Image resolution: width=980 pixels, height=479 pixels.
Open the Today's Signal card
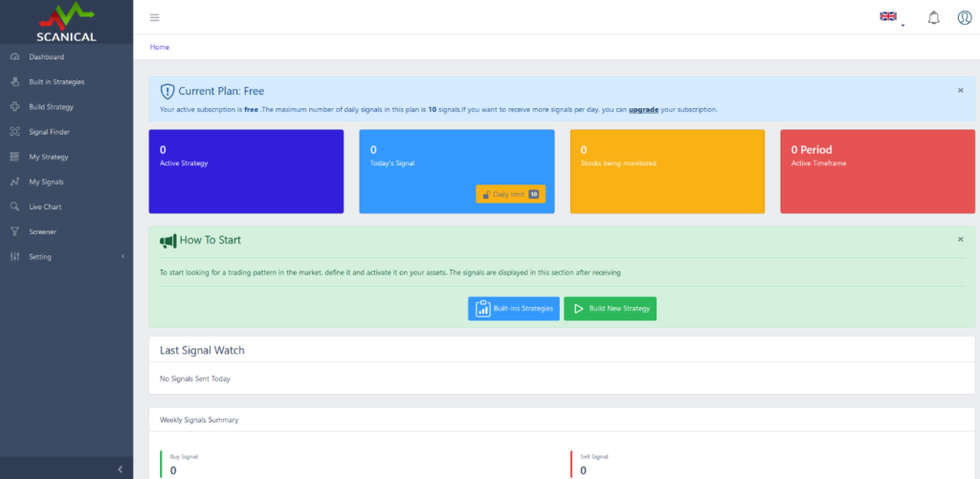[457, 172]
